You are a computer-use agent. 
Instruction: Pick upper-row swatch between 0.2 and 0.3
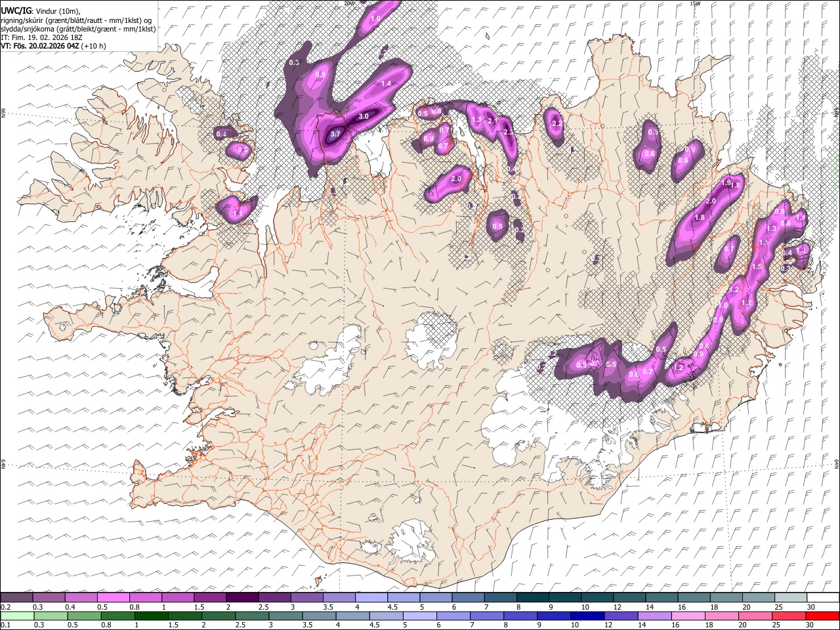(16, 598)
